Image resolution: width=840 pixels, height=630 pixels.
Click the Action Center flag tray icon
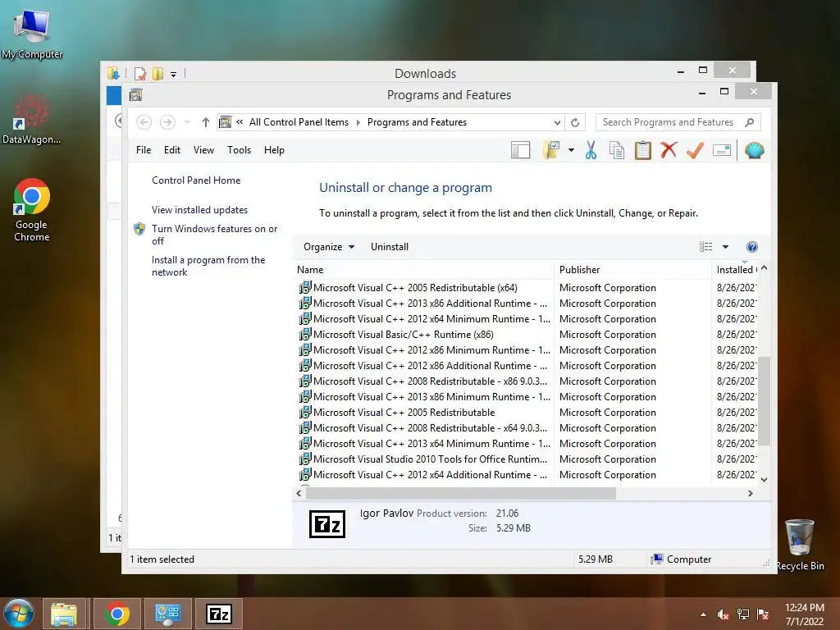763,614
